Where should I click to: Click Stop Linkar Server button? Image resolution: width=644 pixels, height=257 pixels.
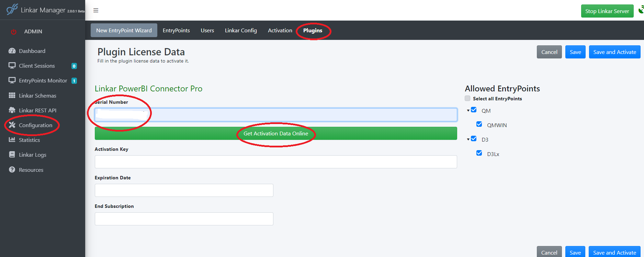(x=607, y=11)
